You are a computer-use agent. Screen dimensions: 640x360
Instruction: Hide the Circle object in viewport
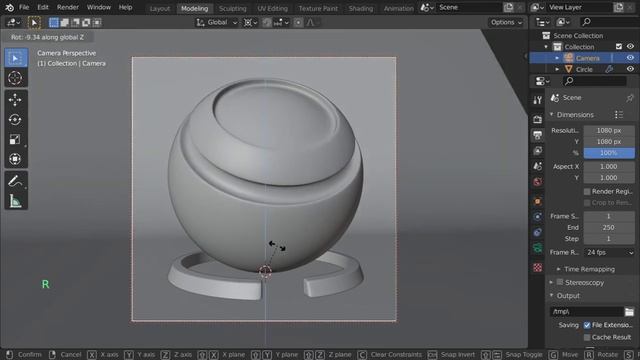[630, 69]
